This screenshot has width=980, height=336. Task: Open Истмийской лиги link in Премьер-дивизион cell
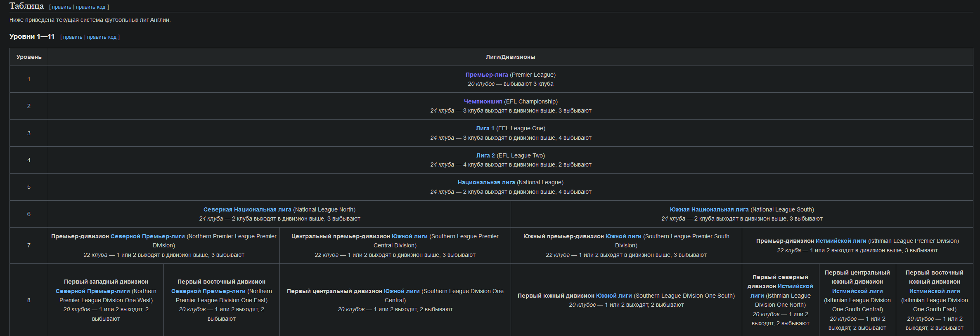point(841,241)
